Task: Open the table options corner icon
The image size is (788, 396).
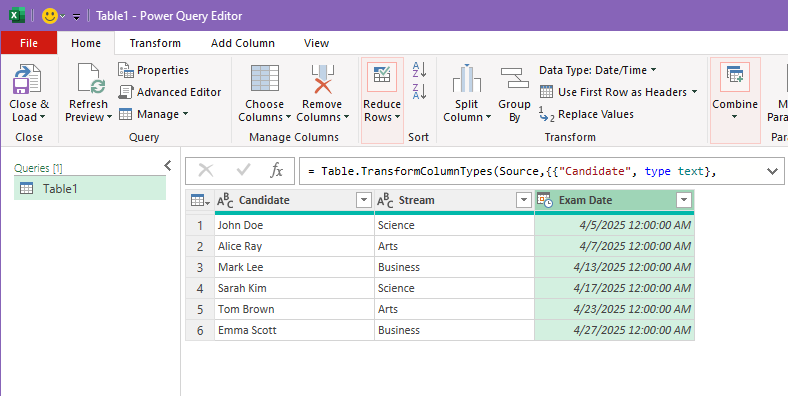Action: click(200, 201)
